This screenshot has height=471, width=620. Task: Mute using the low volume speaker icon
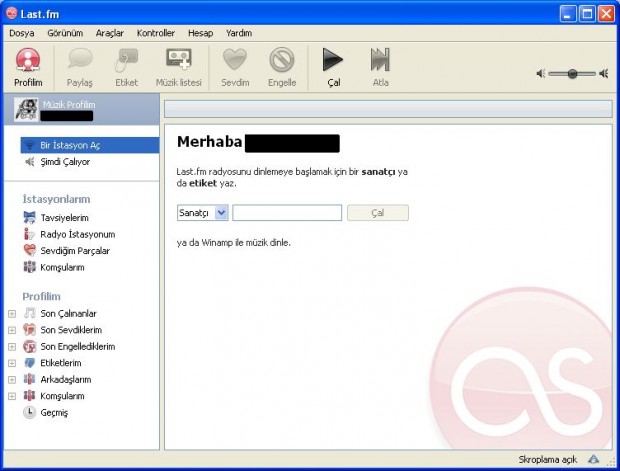(x=541, y=74)
